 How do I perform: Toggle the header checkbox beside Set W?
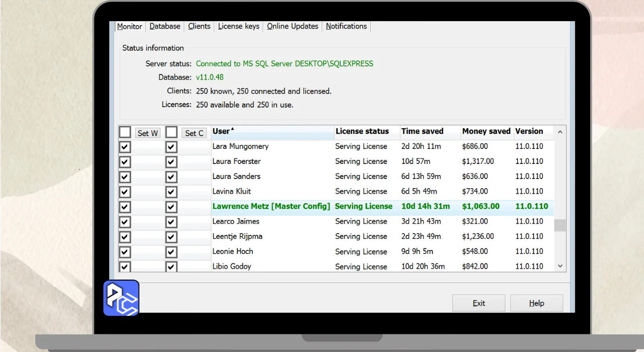click(125, 132)
